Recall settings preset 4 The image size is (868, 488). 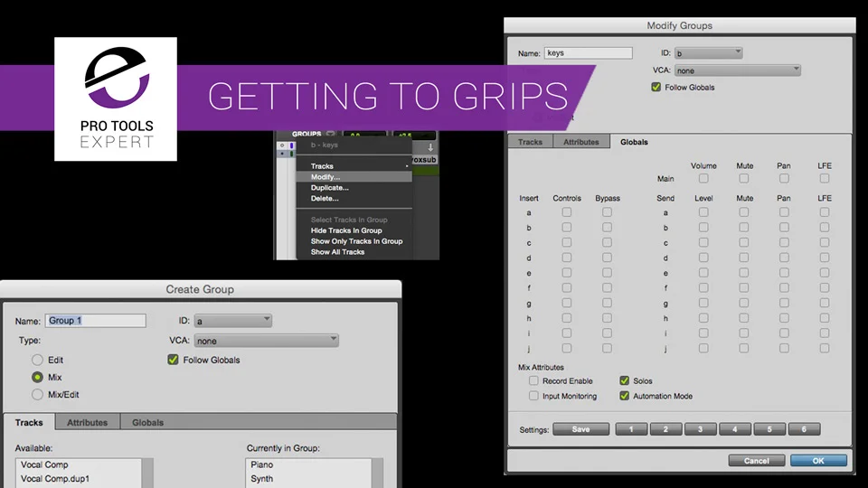(734, 428)
